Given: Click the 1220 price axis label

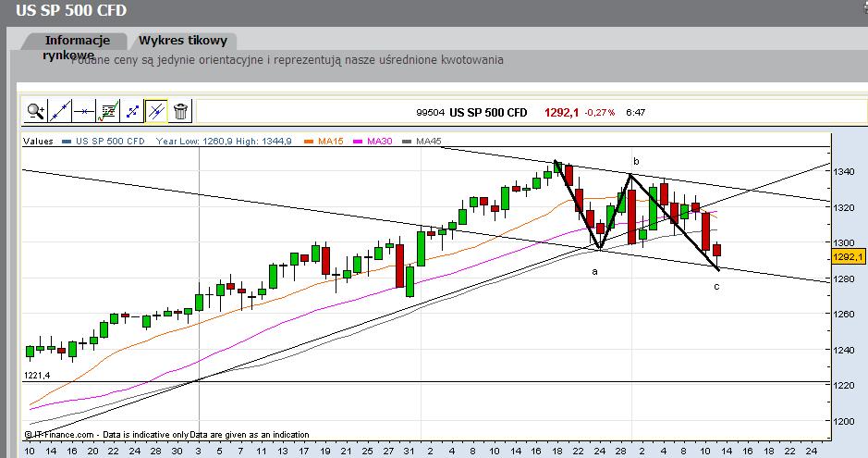Looking at the screenshot, I should pyautogui.click(x=845, y=386).
